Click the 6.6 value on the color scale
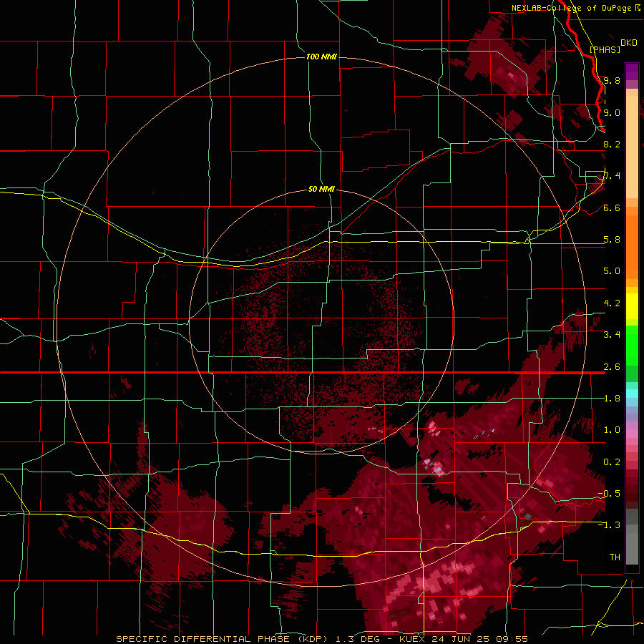644x644 pixels. click(612, 208)
